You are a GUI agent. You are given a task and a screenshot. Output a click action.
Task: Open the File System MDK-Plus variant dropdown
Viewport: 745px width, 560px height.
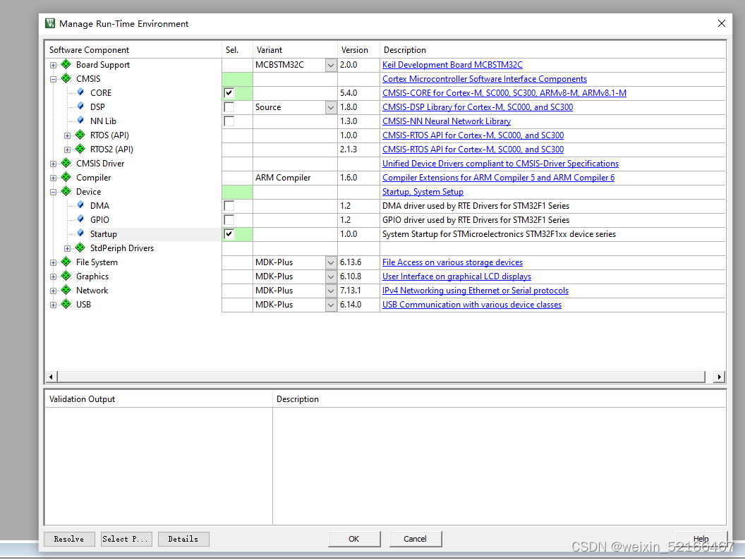[331, 262]
